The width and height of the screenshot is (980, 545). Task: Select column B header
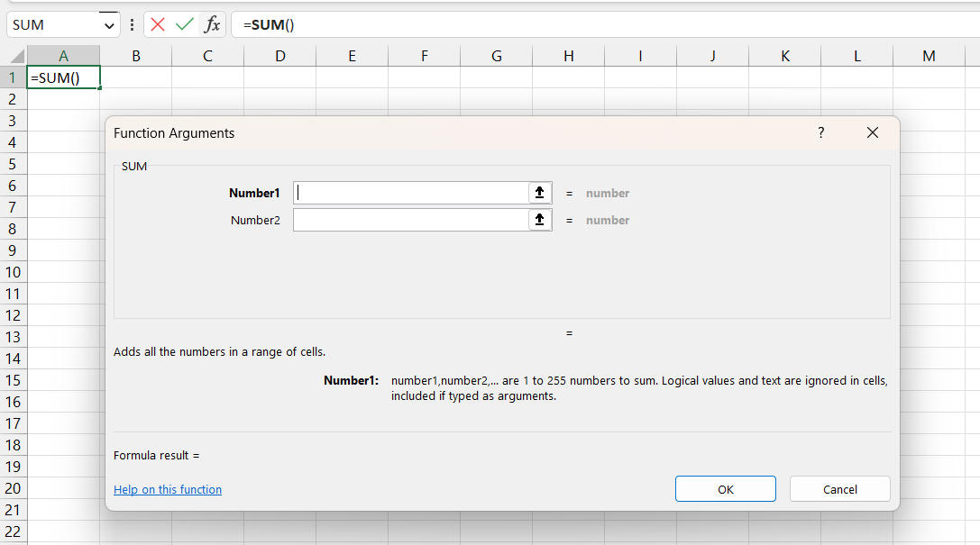pyautogui.click(x=135, y=56)
